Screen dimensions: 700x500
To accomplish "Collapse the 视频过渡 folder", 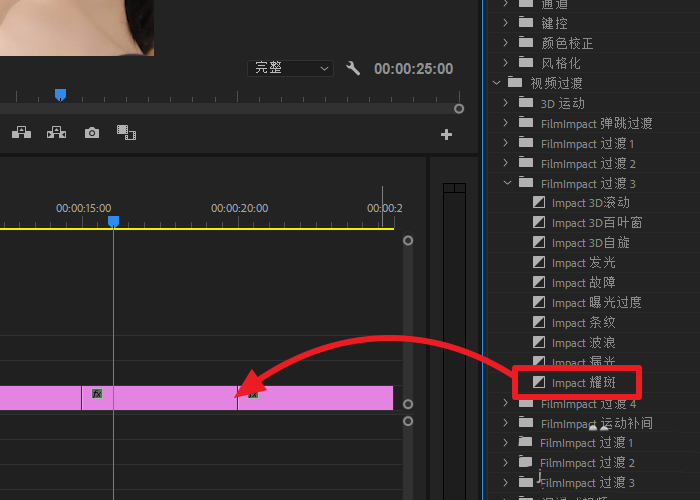I will point(497,83).
